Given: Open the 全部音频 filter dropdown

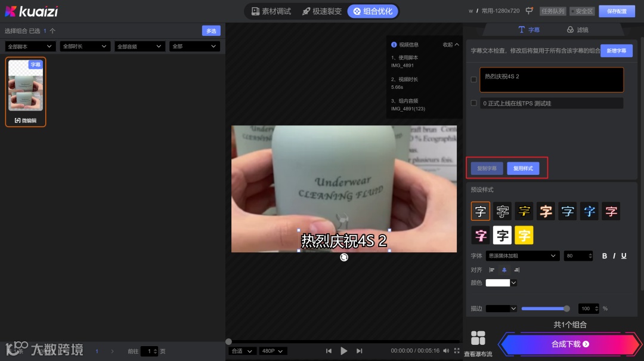Looking at the screenshot, I should 140,47.
